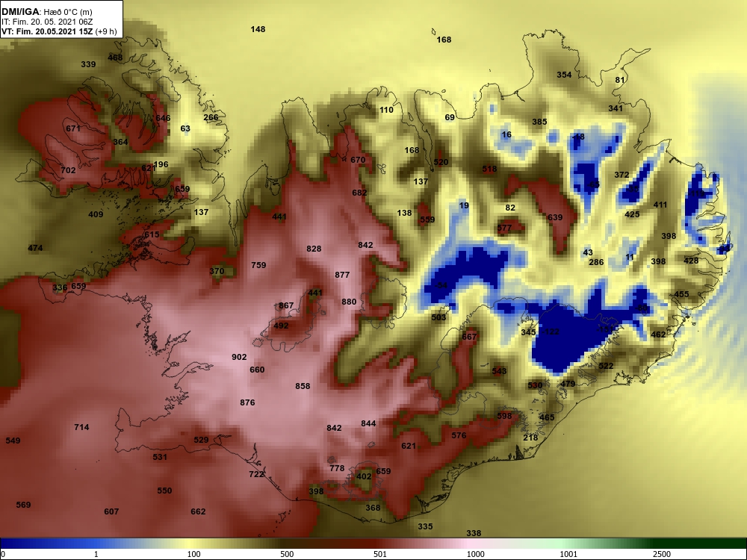Click the map value 828
Screen dimensions: 747x560
click(314, 249)
